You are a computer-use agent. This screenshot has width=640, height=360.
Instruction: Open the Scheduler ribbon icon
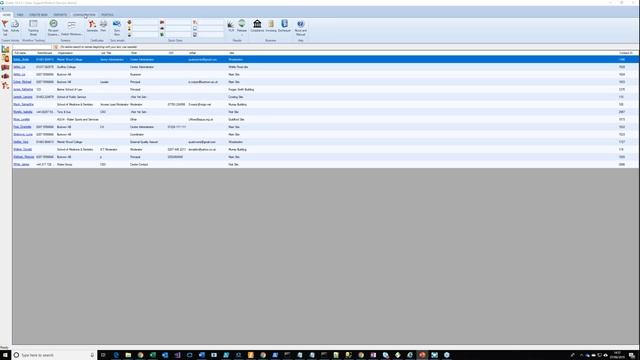284,26
